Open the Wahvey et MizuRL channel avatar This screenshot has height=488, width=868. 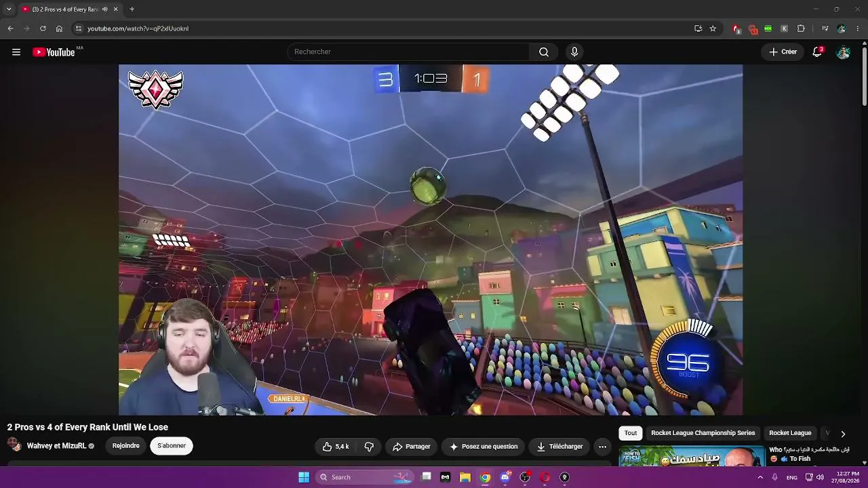(x=14, y=445)
